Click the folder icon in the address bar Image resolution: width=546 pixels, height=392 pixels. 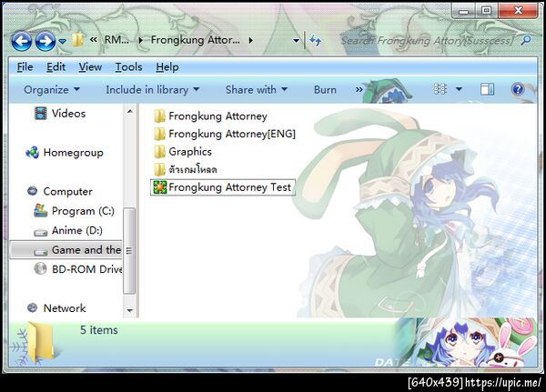[77, 40]
